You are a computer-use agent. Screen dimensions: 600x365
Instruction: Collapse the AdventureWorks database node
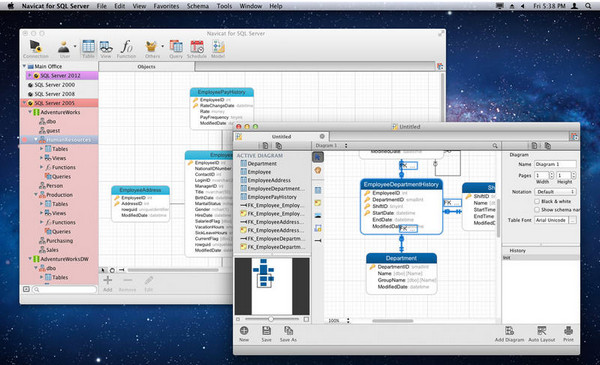point(30,112)
